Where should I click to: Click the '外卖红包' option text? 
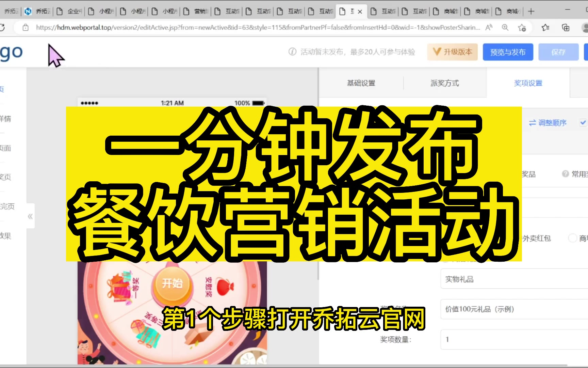pyautogui.click(x=537, y=238)
